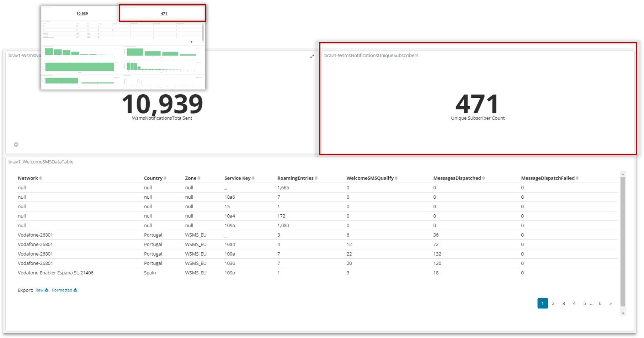This screenshot has width=644, height=338.
Task: Click service key 1036 cell
Action: (x=229, y=264)
